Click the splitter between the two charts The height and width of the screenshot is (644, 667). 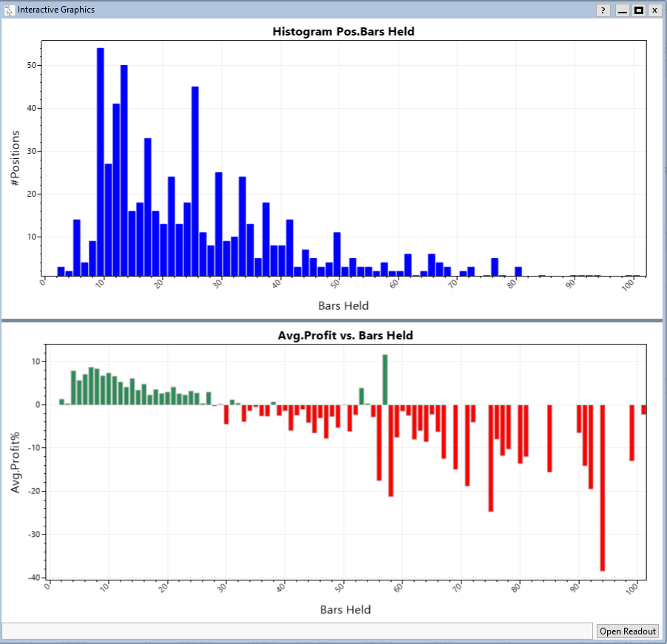pos(333,320)
